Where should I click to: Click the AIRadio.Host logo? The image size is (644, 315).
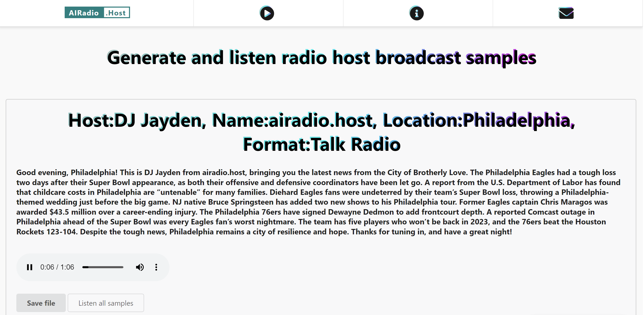point(97,12)
